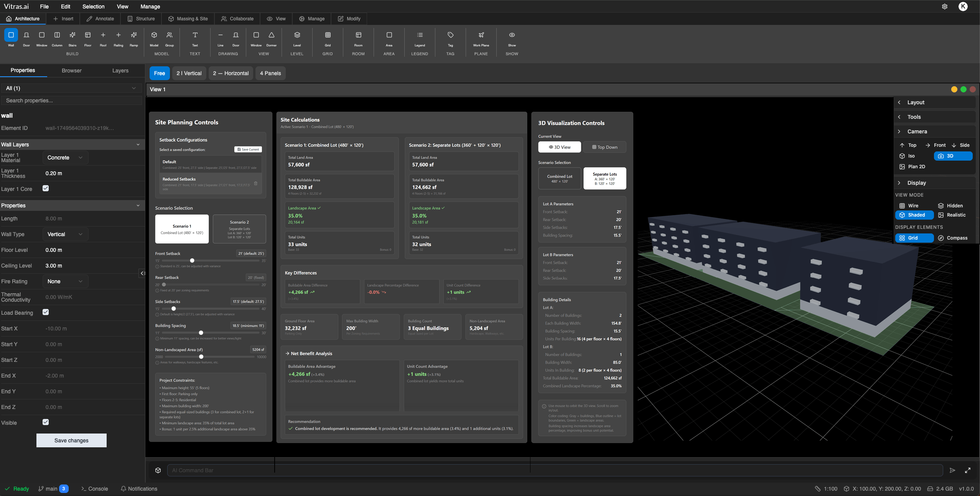The height and width of the screenshot is (496, 980).
Task: Select the Top Down visualization view
Action: coord(604,147)
